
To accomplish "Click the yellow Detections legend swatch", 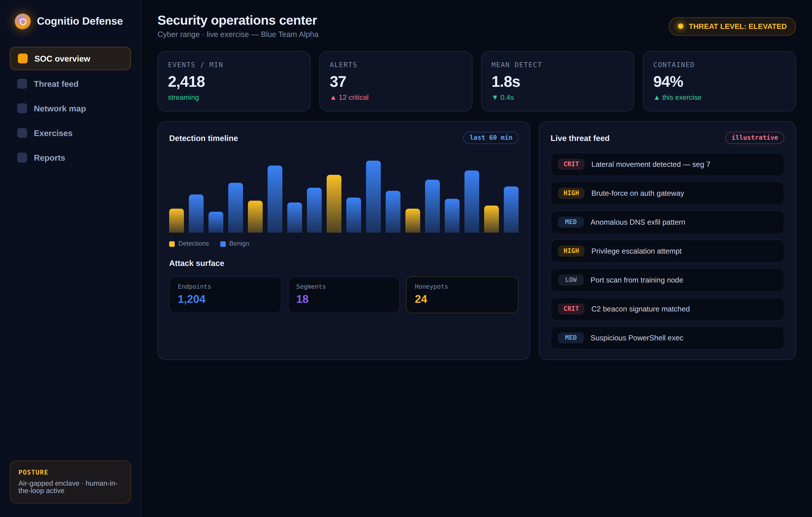I will (x=172, y=244).
